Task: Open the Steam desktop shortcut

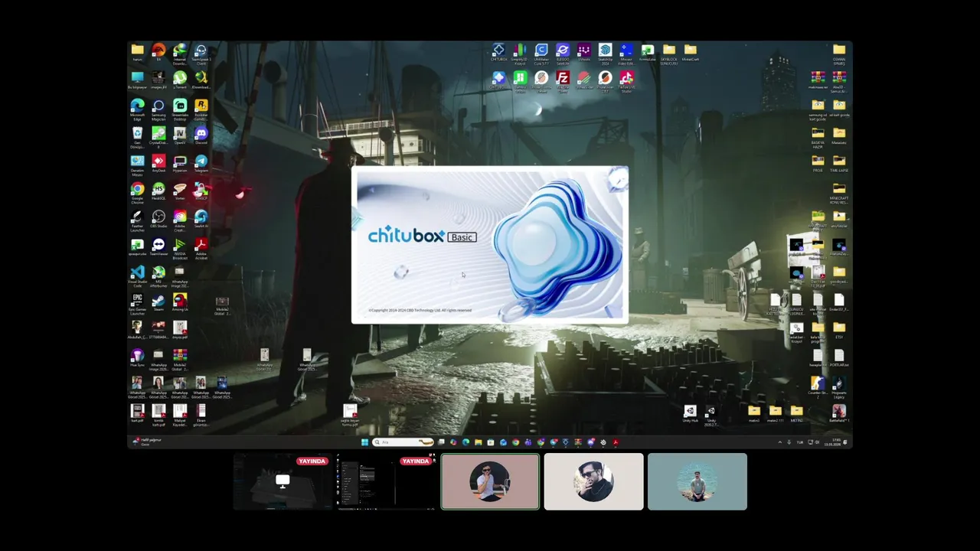Action: coord(158,302)
